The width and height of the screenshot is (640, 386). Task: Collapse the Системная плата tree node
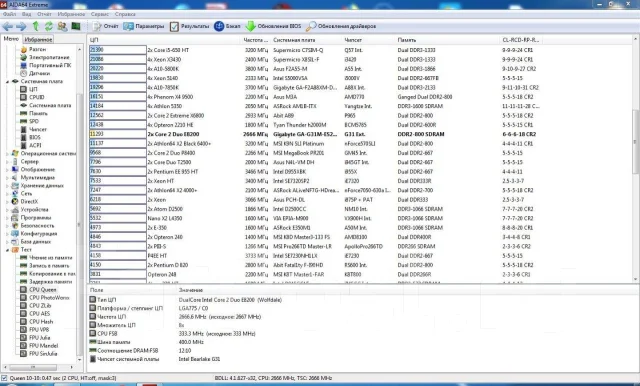pos(7,82)
